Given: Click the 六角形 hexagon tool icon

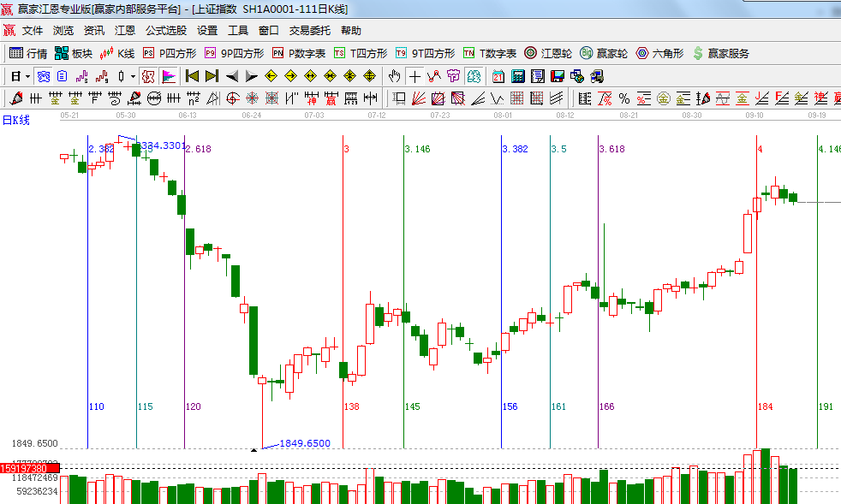Looking at the screenshot, I should 659,53.
